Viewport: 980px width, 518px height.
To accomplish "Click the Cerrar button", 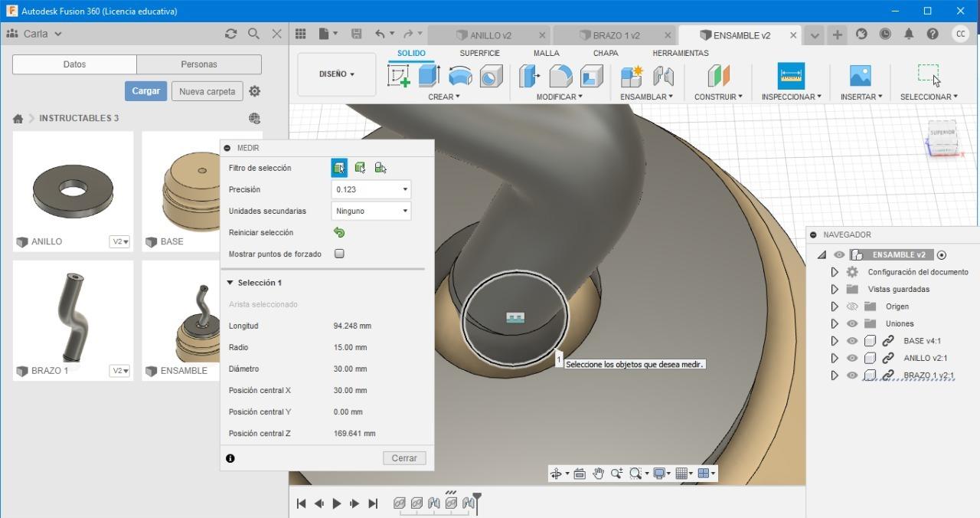I will coord(404,458).
